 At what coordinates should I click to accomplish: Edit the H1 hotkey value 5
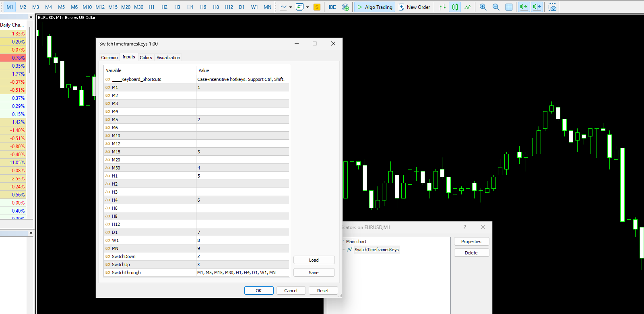pyautogui.click(x=243, y=176)
